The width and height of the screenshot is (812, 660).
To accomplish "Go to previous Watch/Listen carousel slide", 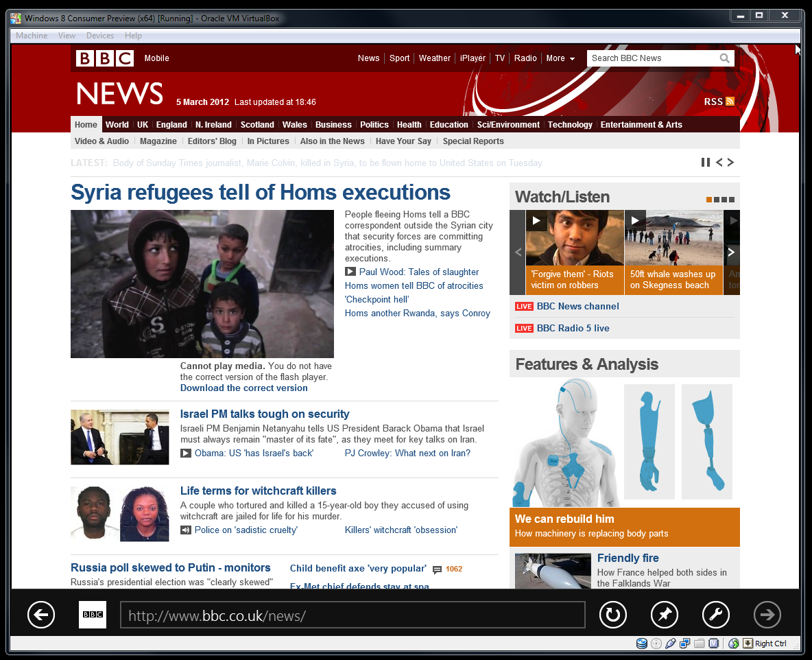I will pos(518,252).
